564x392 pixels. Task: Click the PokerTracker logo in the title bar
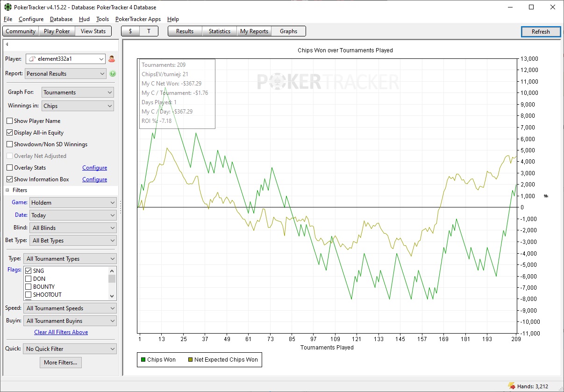click(7, 7)
